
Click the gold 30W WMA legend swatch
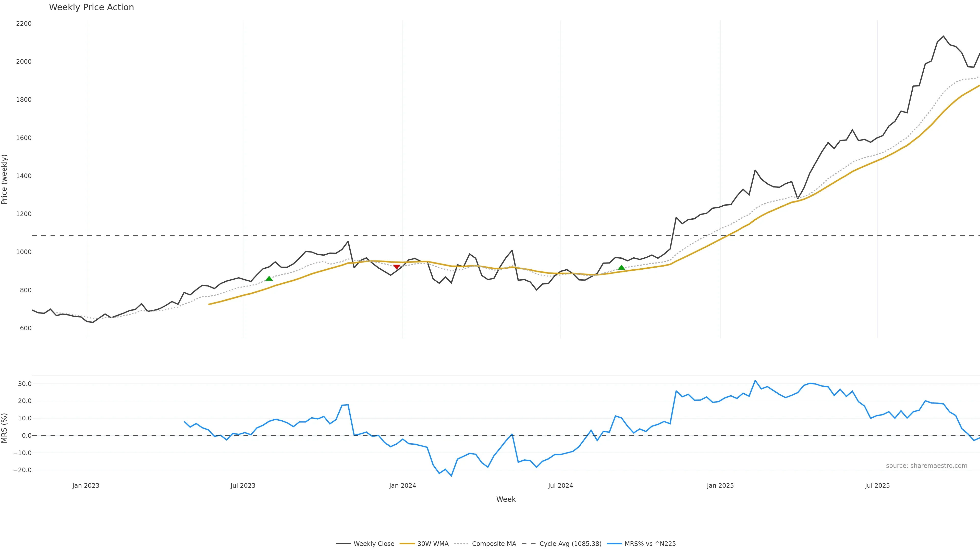pos(407,544)
